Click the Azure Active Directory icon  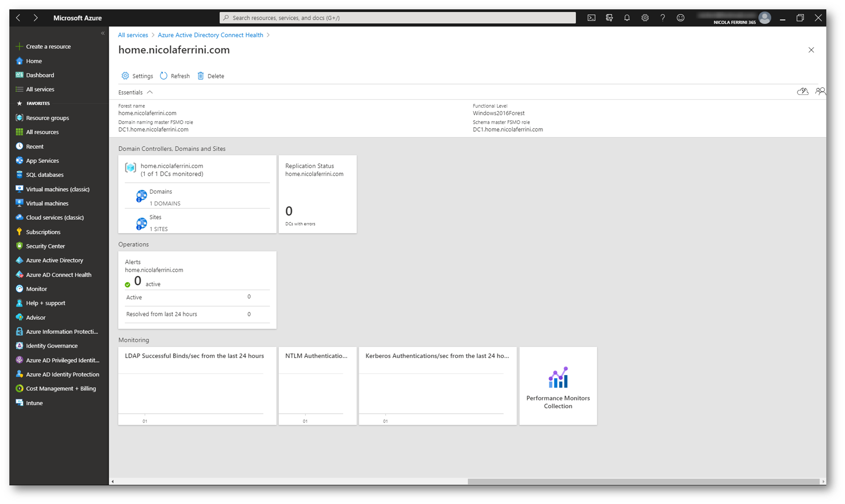19,260
